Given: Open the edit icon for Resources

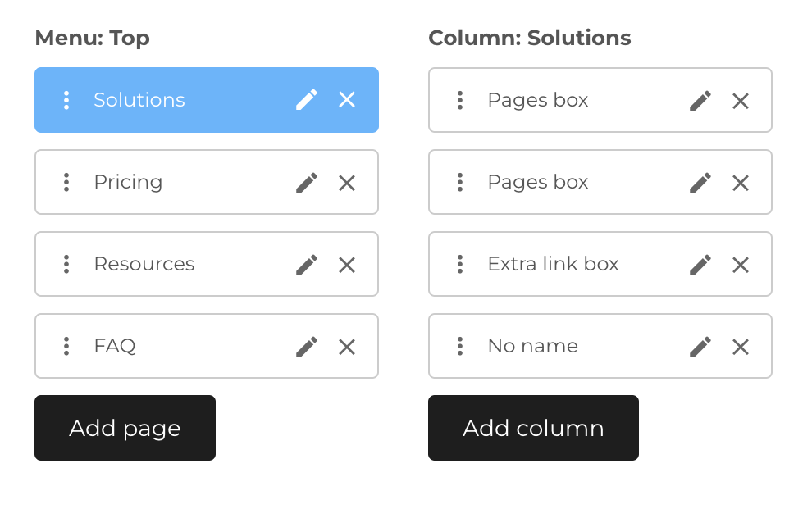Looking at the screenshot, I should pos(306,264).
